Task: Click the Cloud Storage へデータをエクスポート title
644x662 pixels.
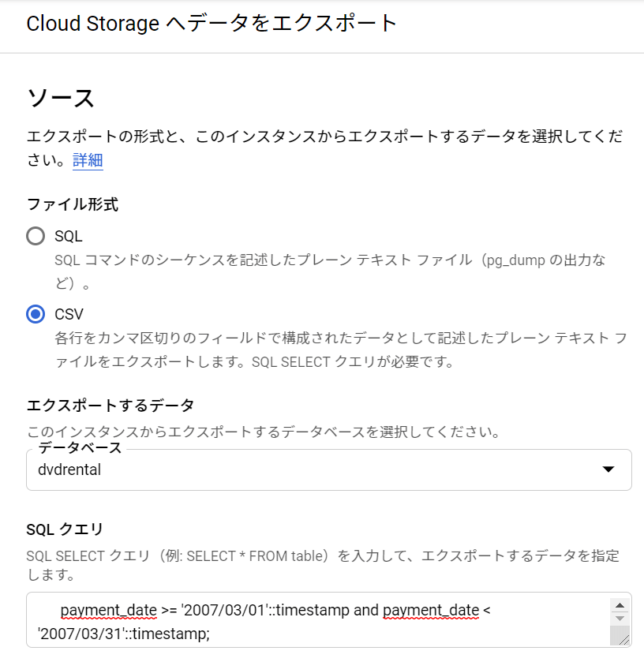Action: coord(212,23)
